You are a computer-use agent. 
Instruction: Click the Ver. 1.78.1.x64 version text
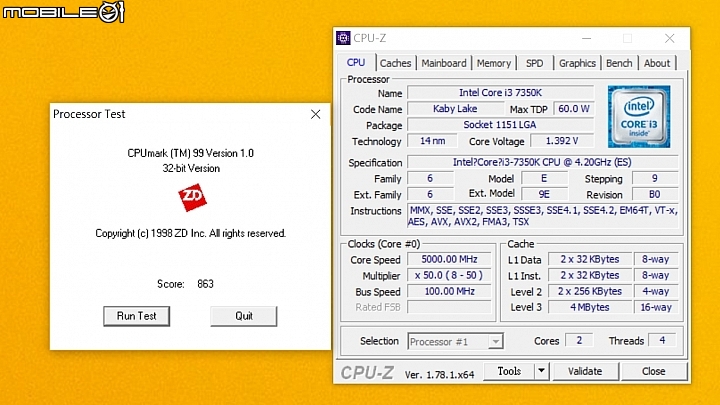click(x=439, y=375)
